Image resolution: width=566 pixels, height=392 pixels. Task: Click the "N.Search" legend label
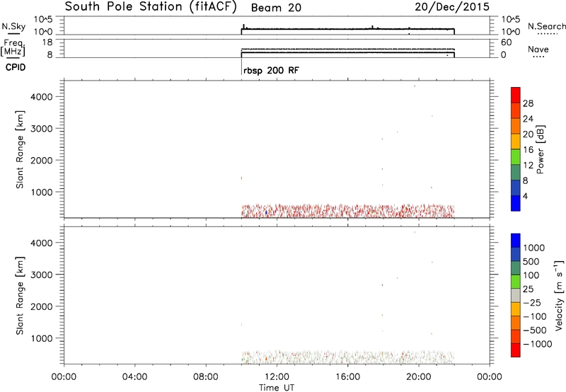(547, 26)
